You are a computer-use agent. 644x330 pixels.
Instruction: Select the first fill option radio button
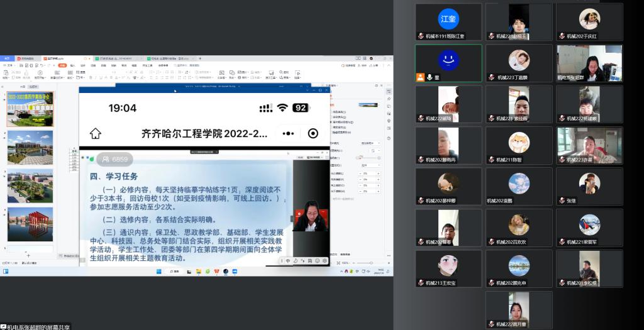click(331, 112)
